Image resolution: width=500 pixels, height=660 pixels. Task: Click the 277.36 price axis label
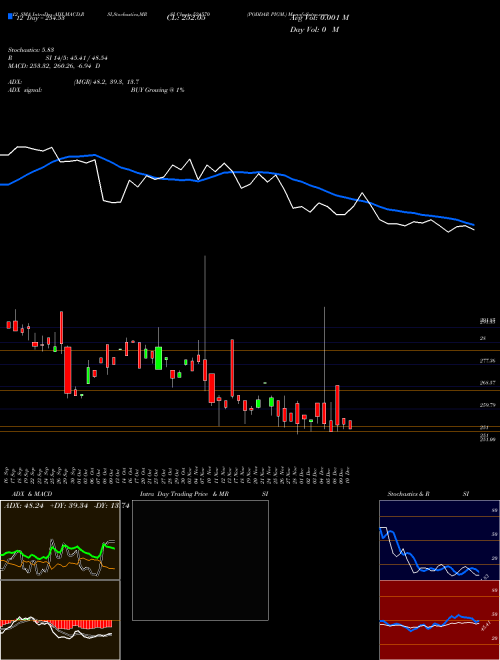coord(487,361)
